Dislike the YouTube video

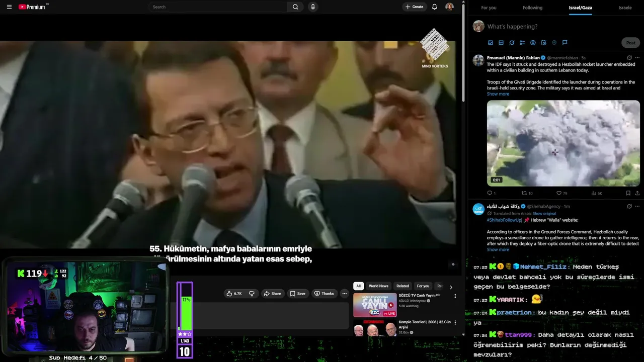pyautogui.click(x=252, y=294)
